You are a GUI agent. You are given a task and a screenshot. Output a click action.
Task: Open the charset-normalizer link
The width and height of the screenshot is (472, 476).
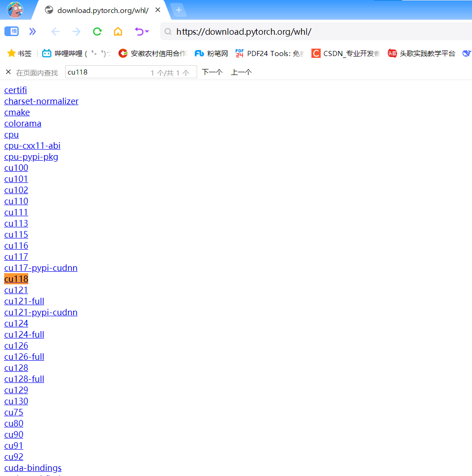coord(41,101)
